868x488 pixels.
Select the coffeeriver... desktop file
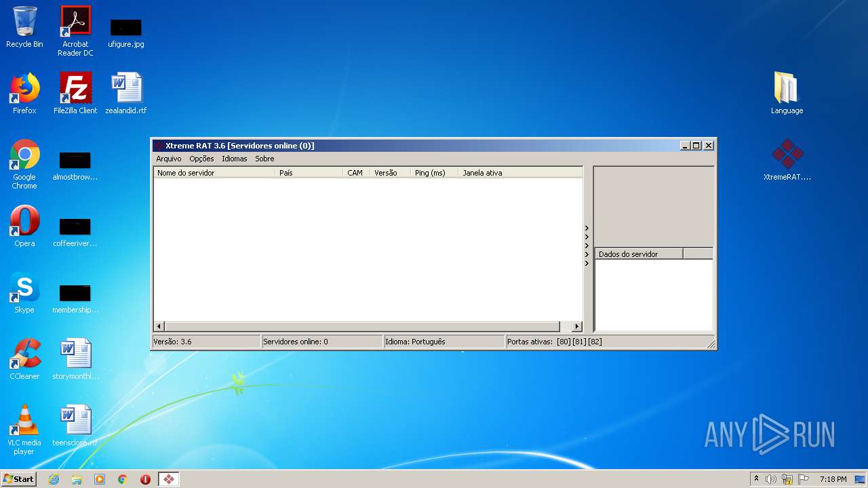pyautogui.click(x=75, y=232)
